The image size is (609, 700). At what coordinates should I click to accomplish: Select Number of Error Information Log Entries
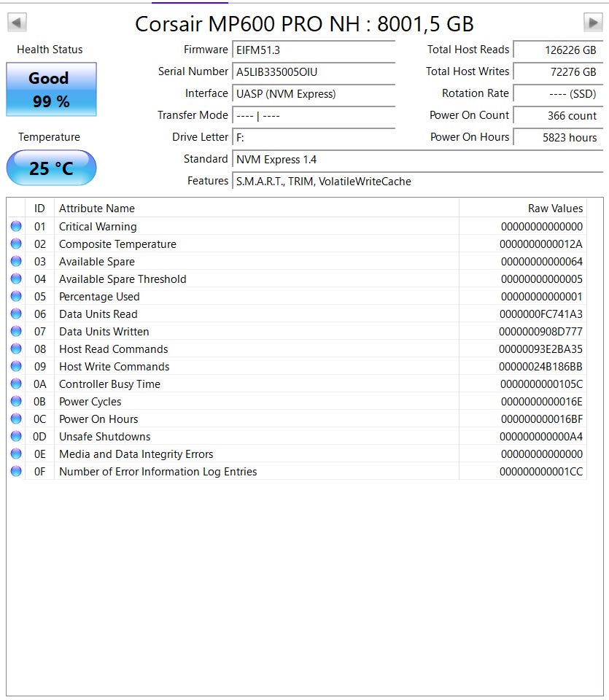click(158, 472)
